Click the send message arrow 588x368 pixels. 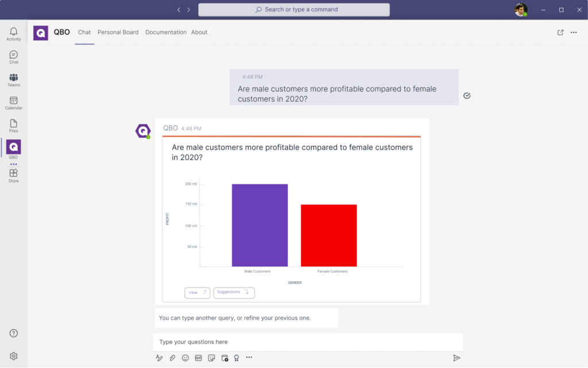(457, 358)
